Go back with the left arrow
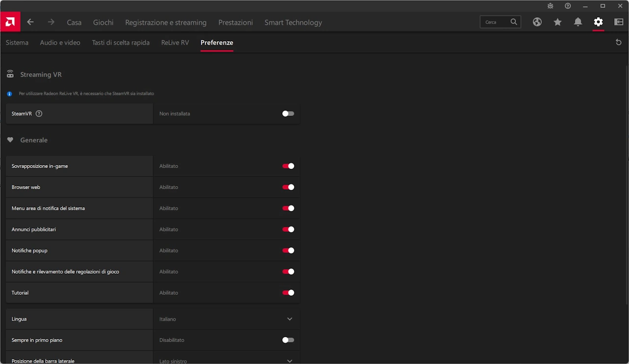Screen dimensions: 629x364 click(30, 22)
